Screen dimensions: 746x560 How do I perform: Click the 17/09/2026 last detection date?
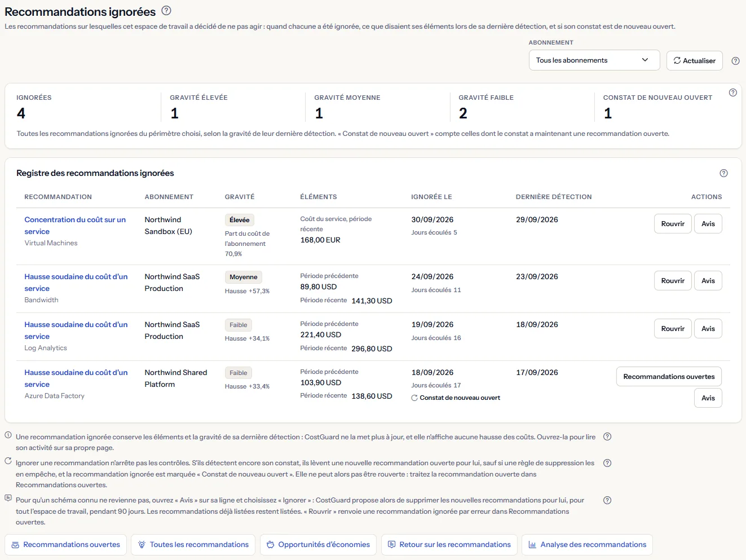(x=537, y=373)
